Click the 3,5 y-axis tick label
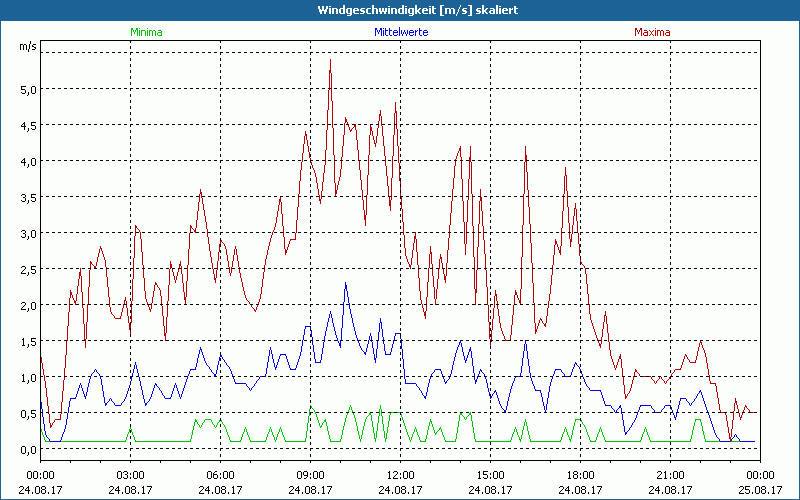800x500 pixels. tap(28, 197)
